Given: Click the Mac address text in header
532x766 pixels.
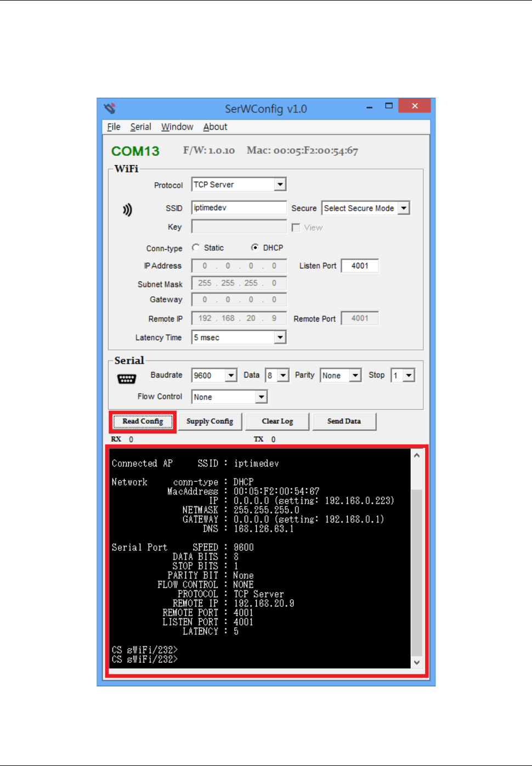Looking at the screenshot, I should point(302,150).
